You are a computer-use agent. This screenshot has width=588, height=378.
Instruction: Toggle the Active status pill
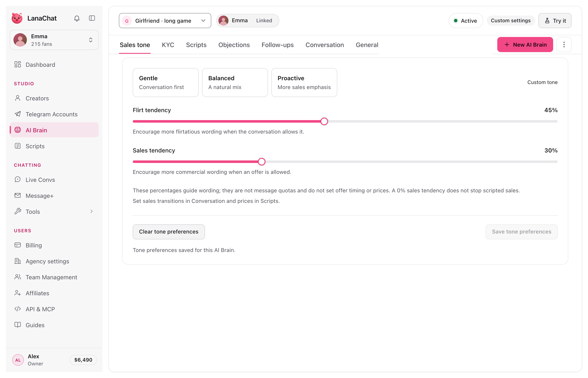coord(466,21)
